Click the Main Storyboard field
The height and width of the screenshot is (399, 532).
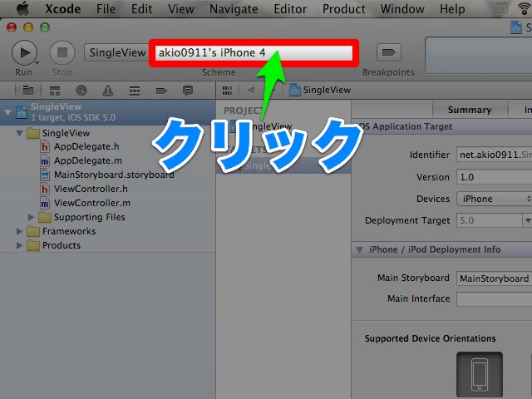[x=494, y=278]
